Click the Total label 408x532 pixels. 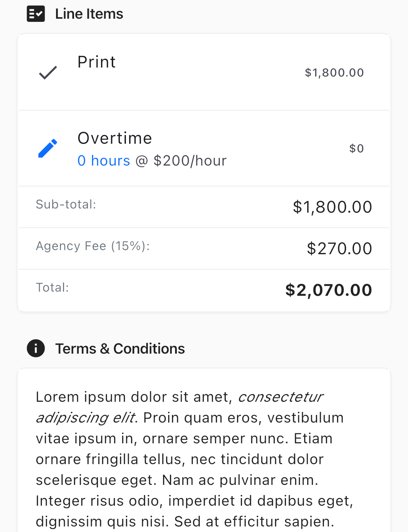point(53,287)
